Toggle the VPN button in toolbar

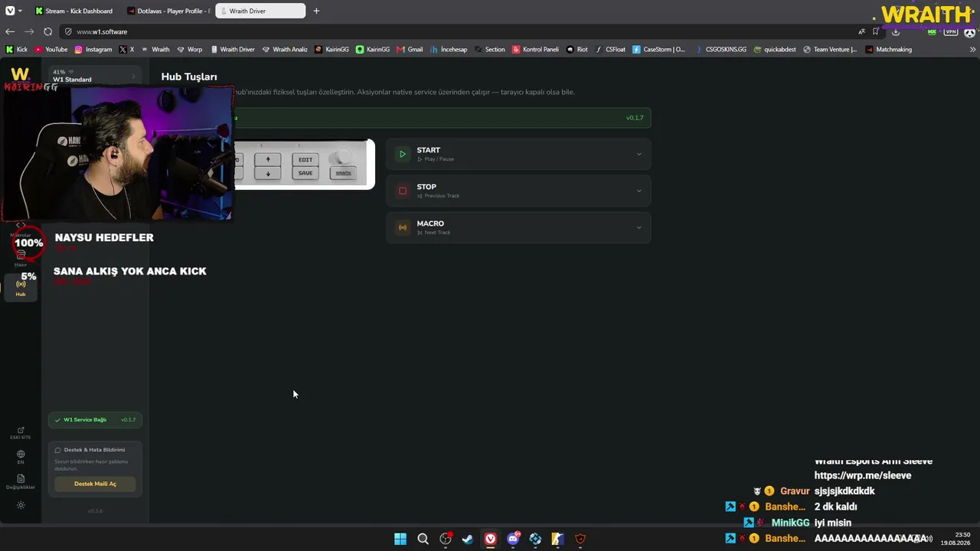point(951,31)
